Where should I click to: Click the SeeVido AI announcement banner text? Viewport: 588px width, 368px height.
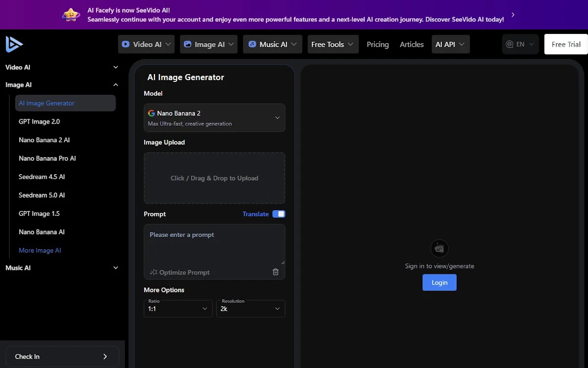point(295,15)
